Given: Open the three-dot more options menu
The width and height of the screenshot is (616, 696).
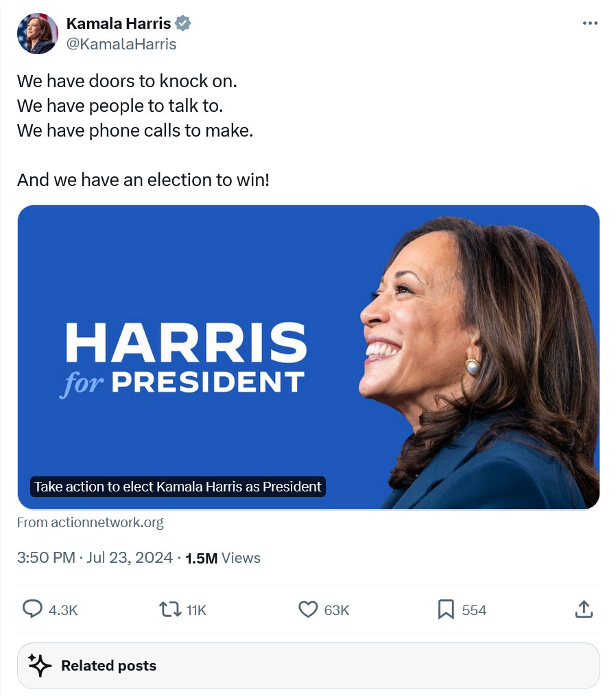Looking at the screenshot, I should pyautogui.click(x=590, y=23).
